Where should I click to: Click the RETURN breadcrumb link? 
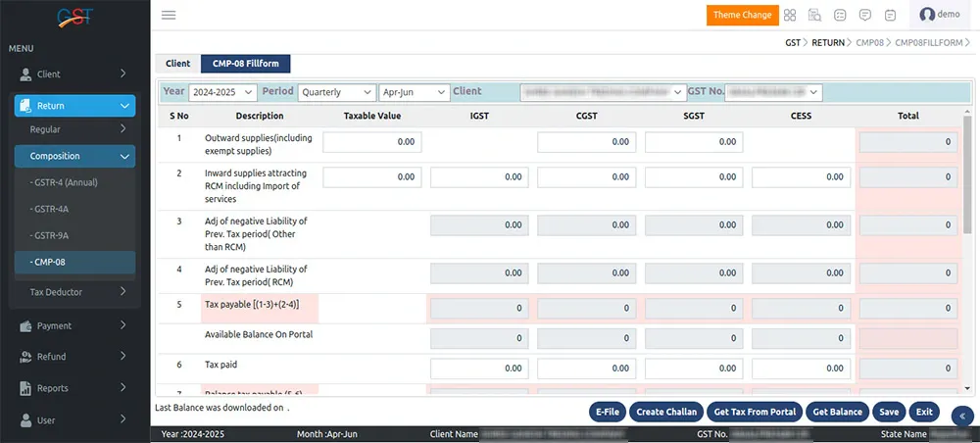(x=827, y=43)
